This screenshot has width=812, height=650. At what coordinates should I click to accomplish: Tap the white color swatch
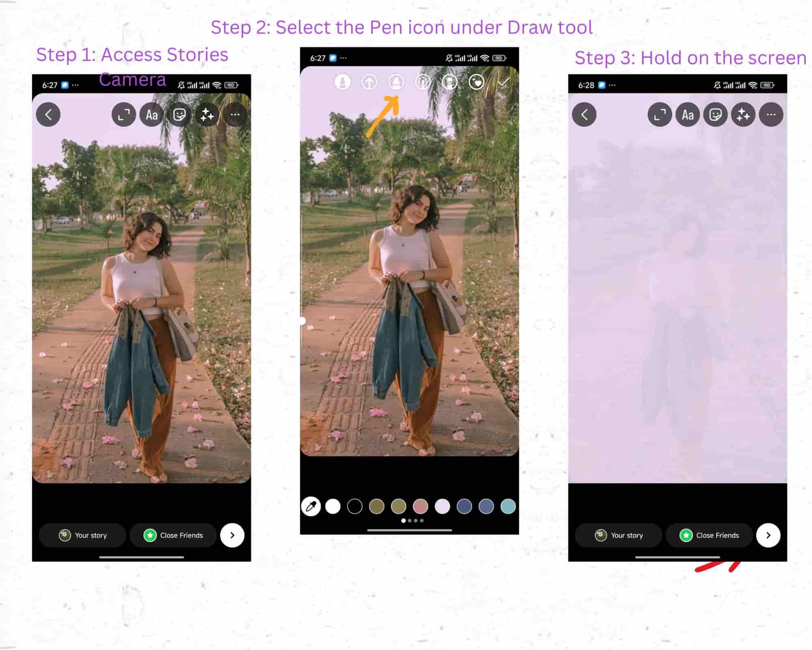331,506
